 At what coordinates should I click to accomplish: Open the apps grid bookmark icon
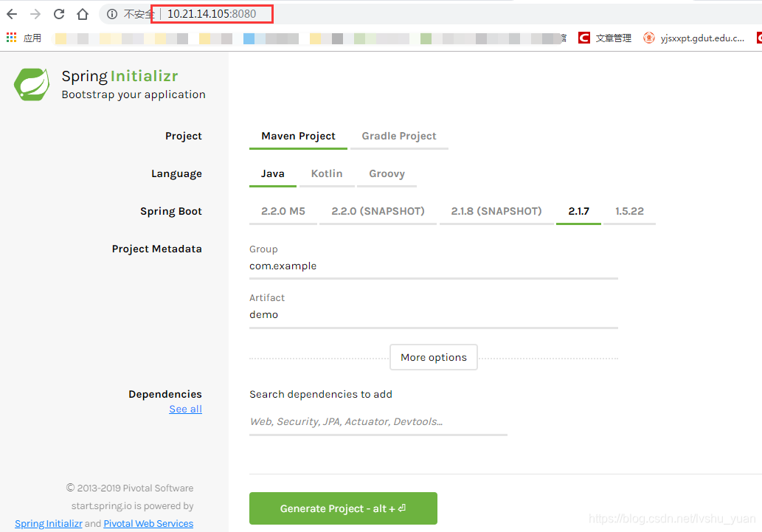click(11, 38)
